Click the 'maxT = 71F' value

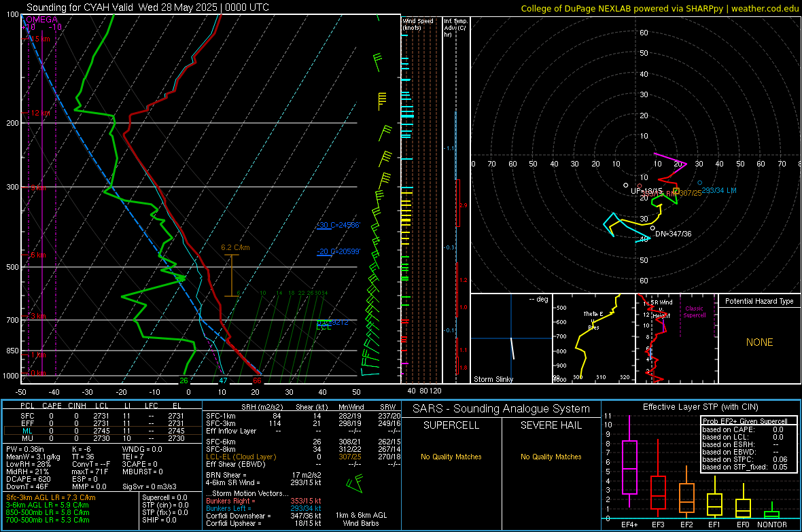[x=90, y=472]
